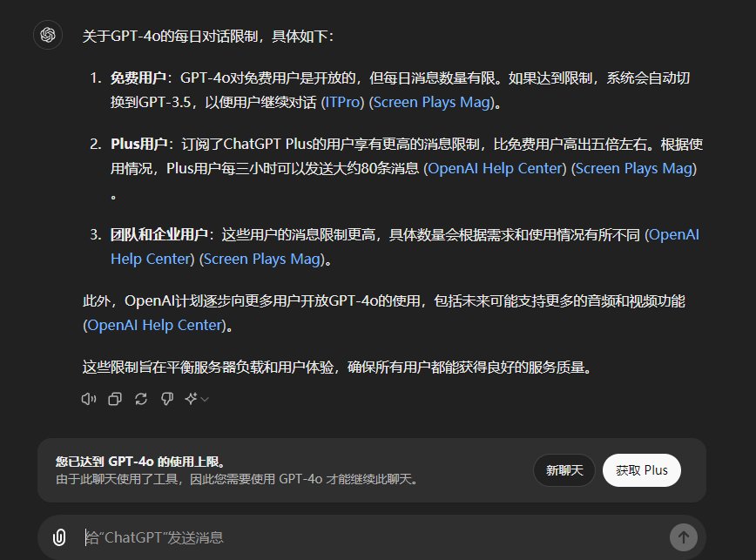Open OpenAI Help Center link in last paragraph

(x=155, y=325)
